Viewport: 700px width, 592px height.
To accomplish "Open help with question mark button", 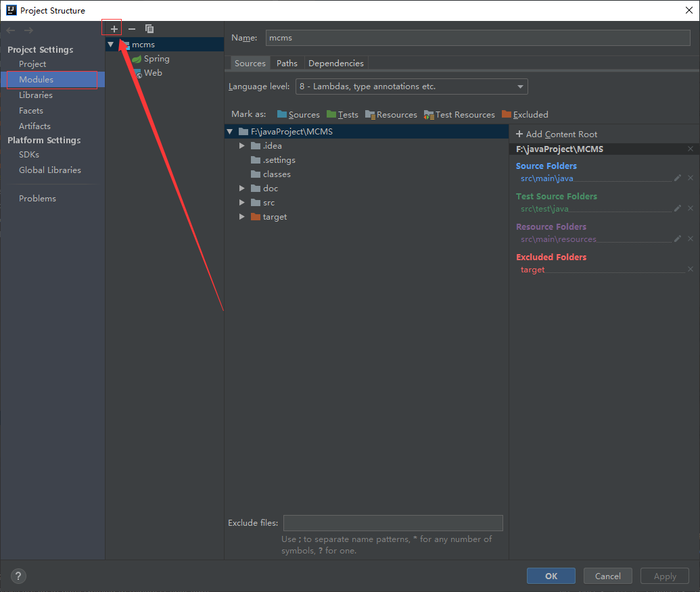I will click(18, 576).
